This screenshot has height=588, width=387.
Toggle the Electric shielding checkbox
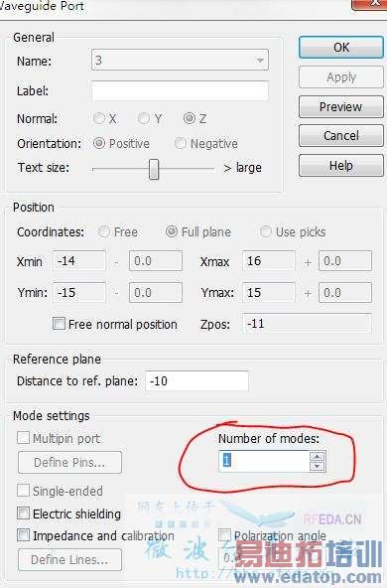[x=23, y=514]
